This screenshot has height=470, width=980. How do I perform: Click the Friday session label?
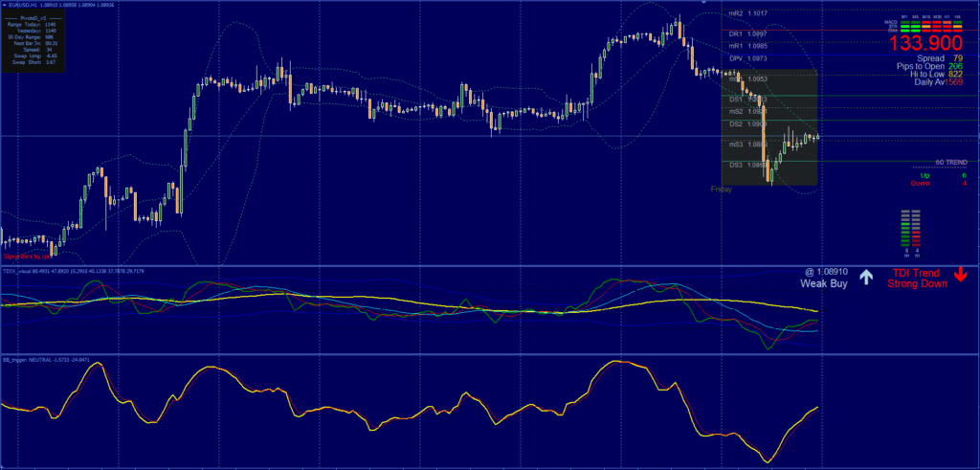721,189
